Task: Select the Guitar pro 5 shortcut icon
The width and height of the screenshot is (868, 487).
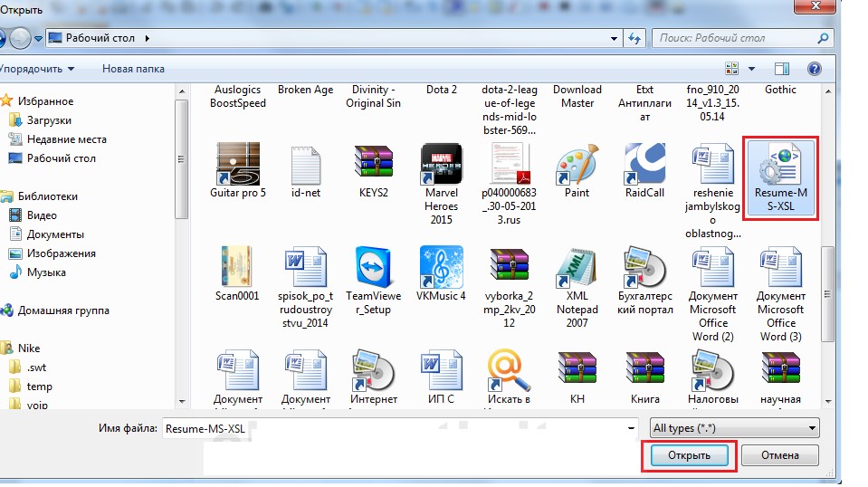Action: pos(237,164)
